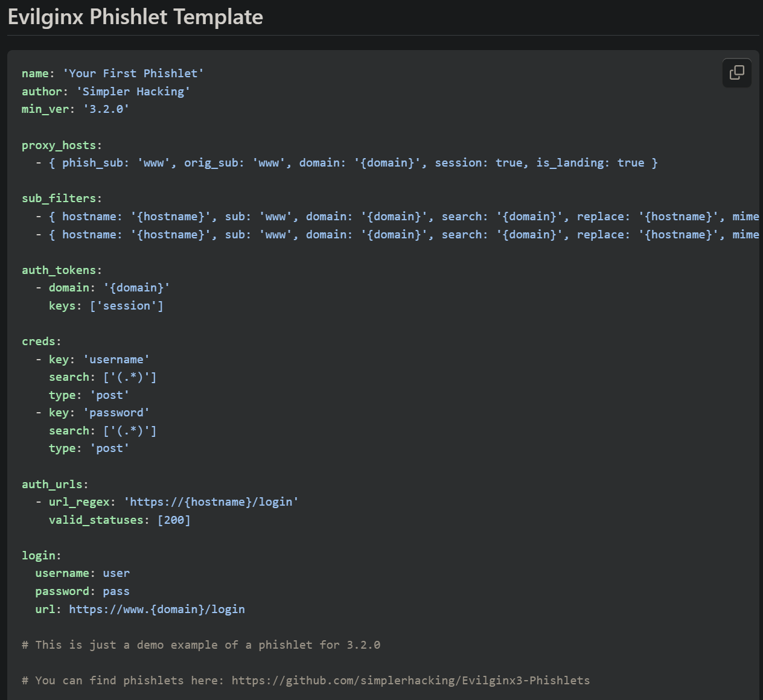This screenshot has width=763, height=700.
Task: Click the 'phish_sub' field in proxy_hosts
Action: (x=92, y=163)
